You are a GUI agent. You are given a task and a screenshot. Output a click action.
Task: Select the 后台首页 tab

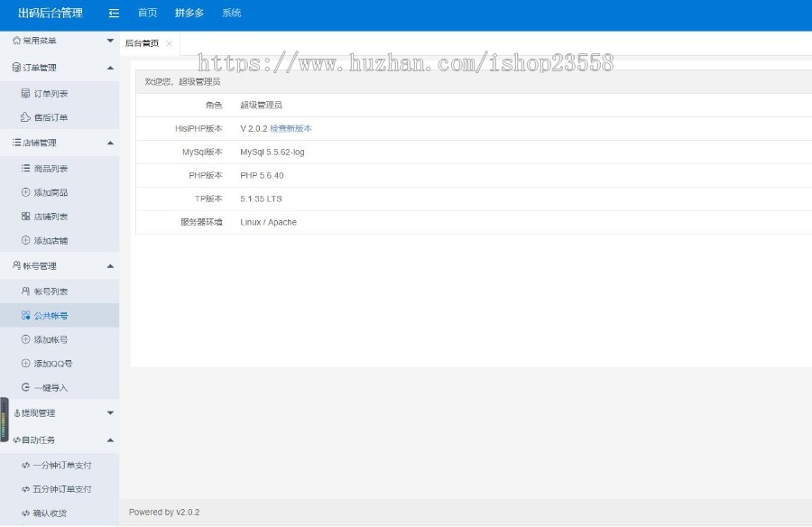click(x=143, y=42)
